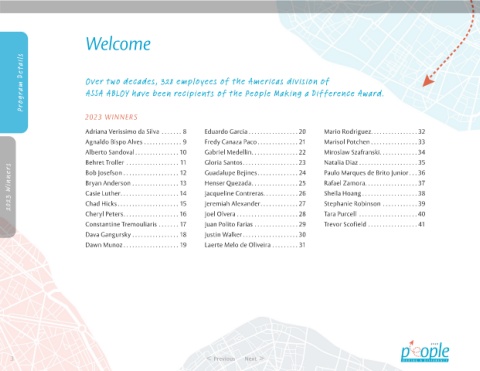Open Eduardo Garcia's winner page
The image size is (480, 371).
[255, 132]
